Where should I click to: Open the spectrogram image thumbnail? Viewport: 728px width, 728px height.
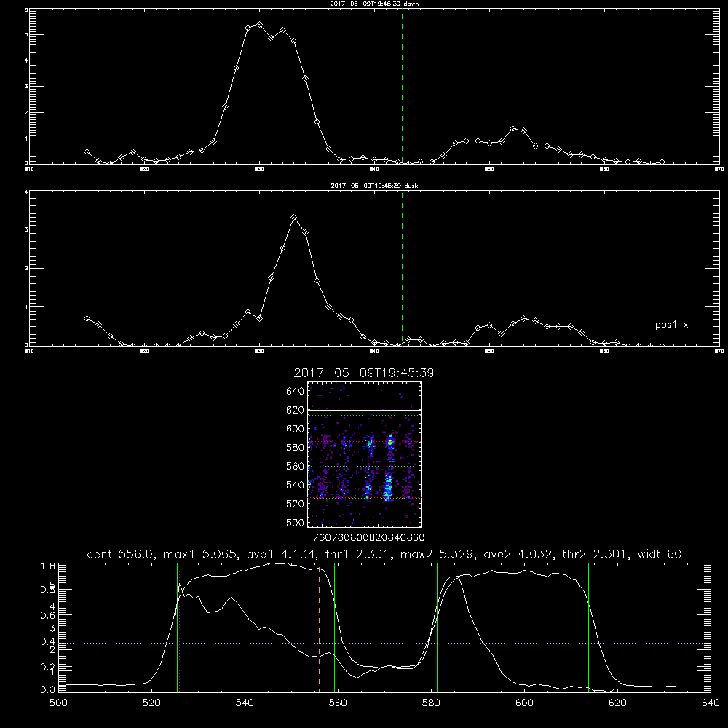click(x=365, y=454)
